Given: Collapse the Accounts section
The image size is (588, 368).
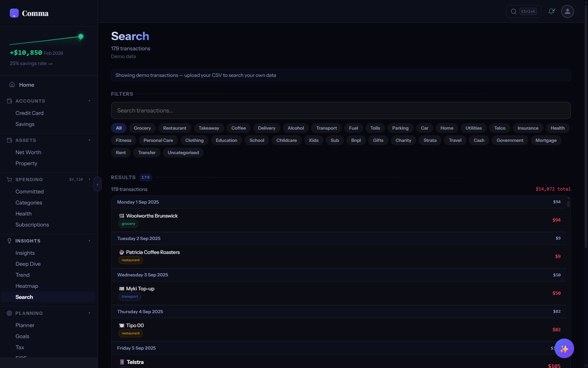Looking at the screenshot, I should [89, 101].
